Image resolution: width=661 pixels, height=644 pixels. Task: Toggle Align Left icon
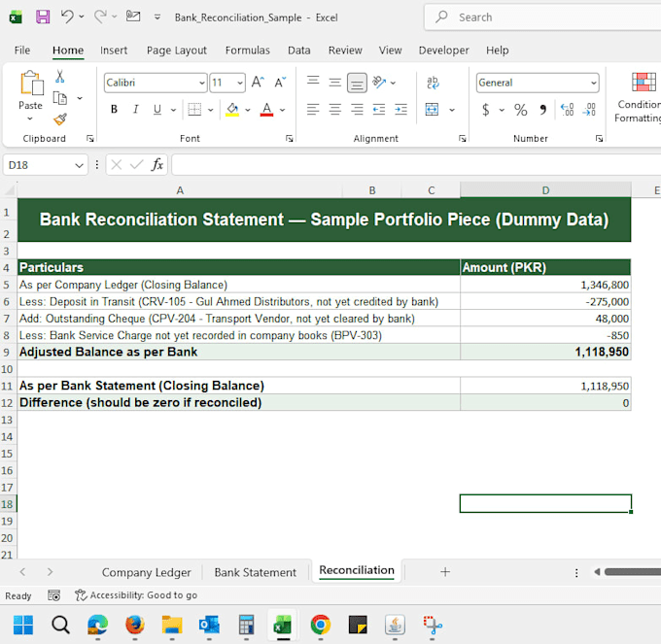point(313,110)
